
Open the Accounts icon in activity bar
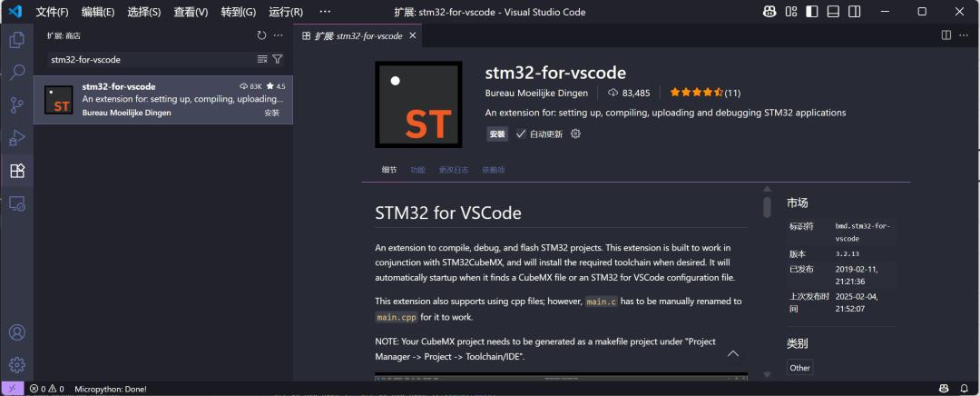click(x=17, y=332)
